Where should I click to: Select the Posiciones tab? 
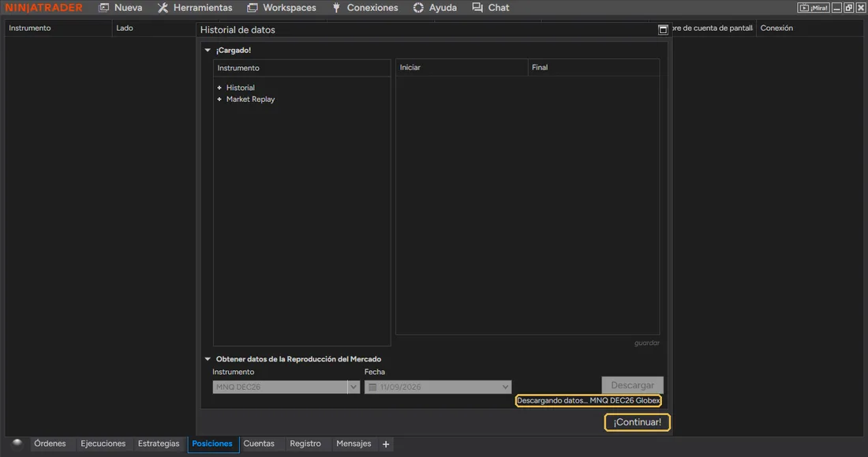[x=212, y=444]
